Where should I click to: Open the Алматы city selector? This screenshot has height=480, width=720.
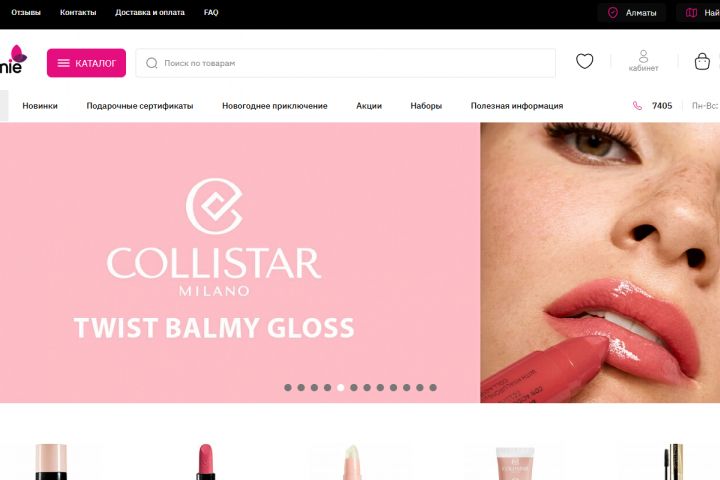pyautogui.click(x=632, y=13)
